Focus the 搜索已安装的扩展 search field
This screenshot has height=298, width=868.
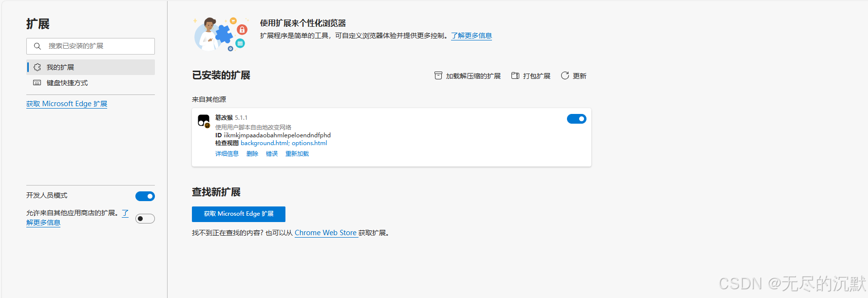pyautogui.click(x=91, y=46)
